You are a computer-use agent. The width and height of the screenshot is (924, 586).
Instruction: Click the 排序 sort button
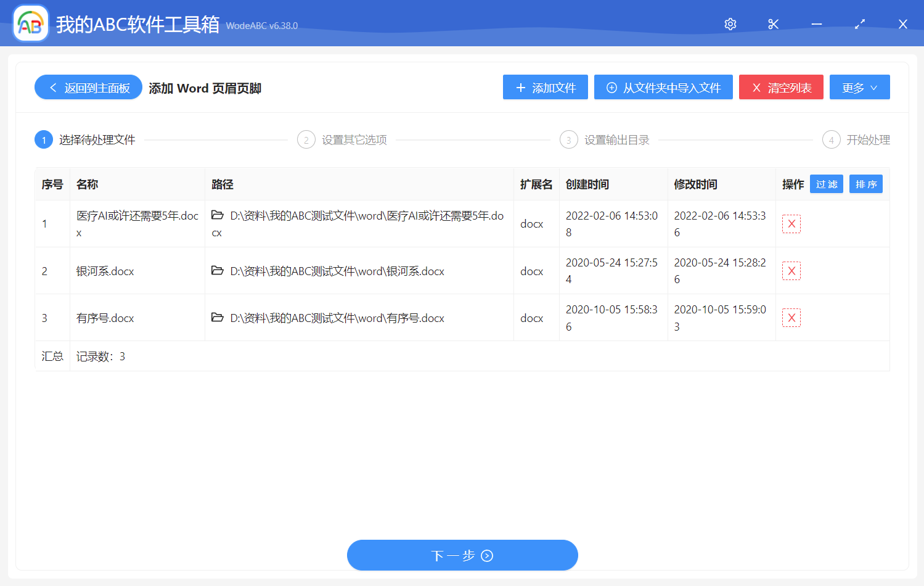[x=866, y=184]
